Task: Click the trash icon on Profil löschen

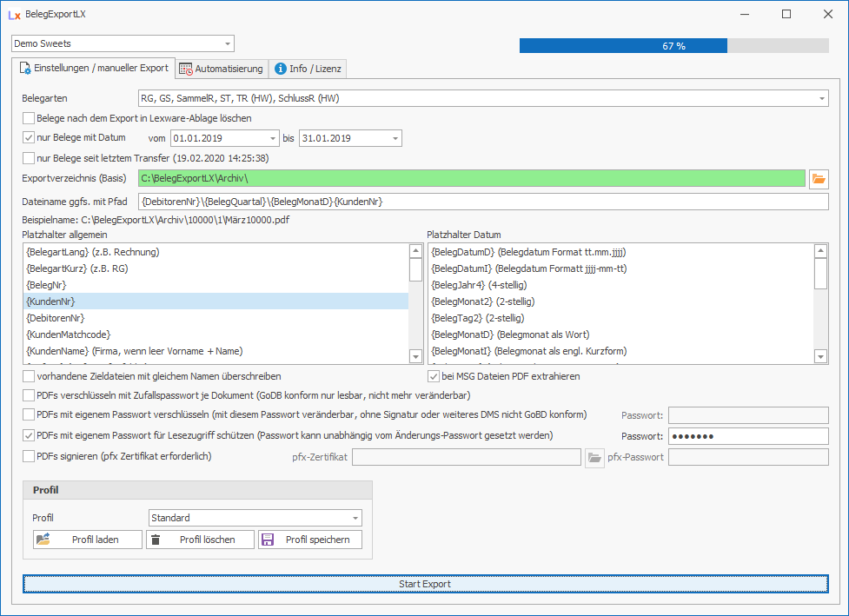Action: pos(156,540)
